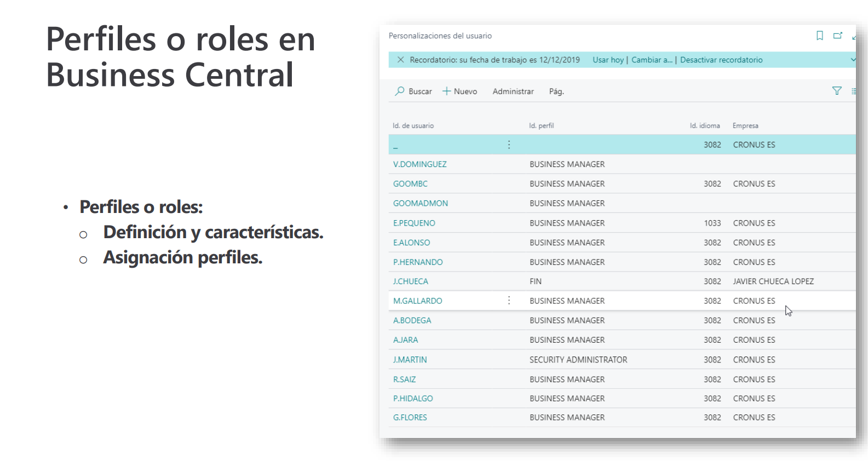Open user GOOMADMON
This screenshot has width=868, height=461.
point(420,203)
